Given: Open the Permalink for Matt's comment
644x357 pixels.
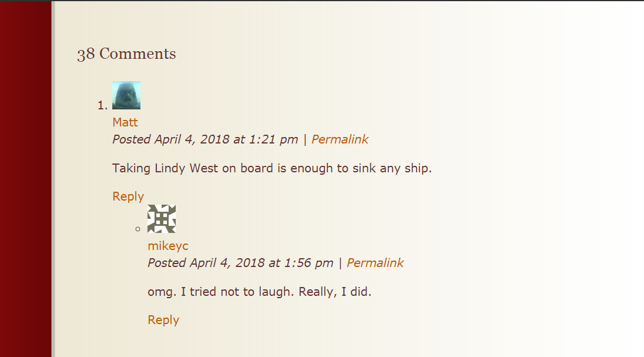Looking at the screenshot, I should click(340, 139).
